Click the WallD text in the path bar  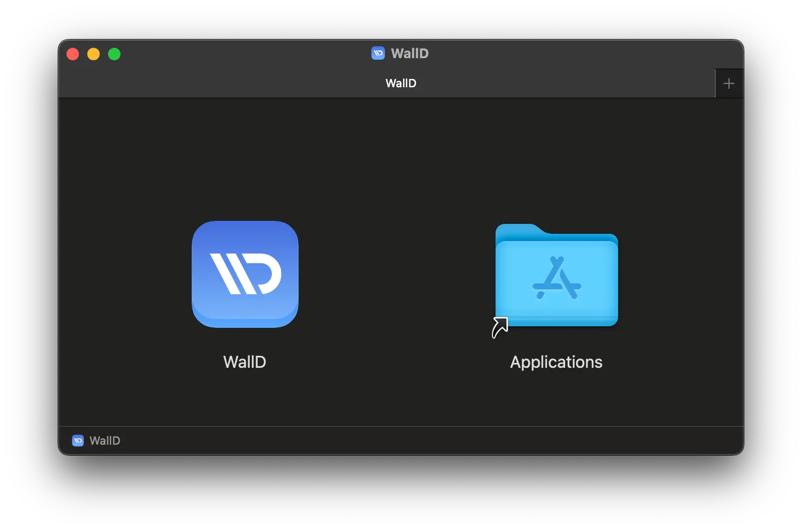105,441
